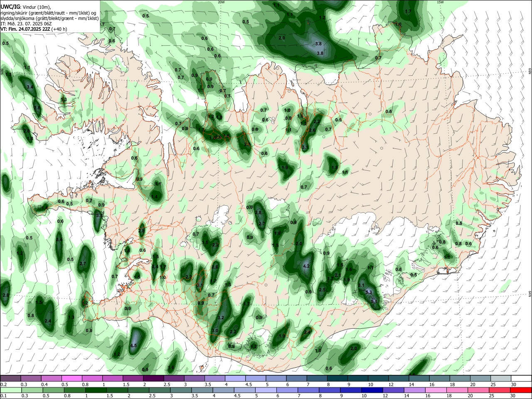Screen dimensions: 532x399
Task: Pick the palest green first swatch in the rain legend
Action: (x=11, y=390)
